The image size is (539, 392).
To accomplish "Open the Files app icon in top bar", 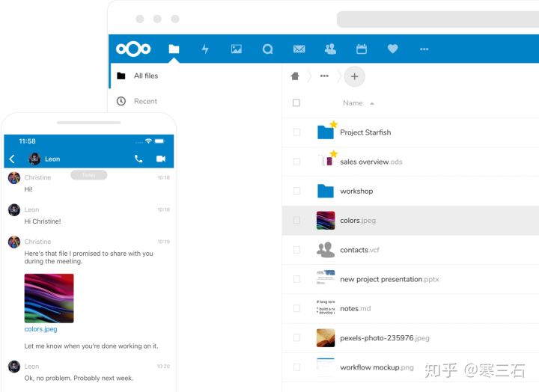I will [174, 49].
